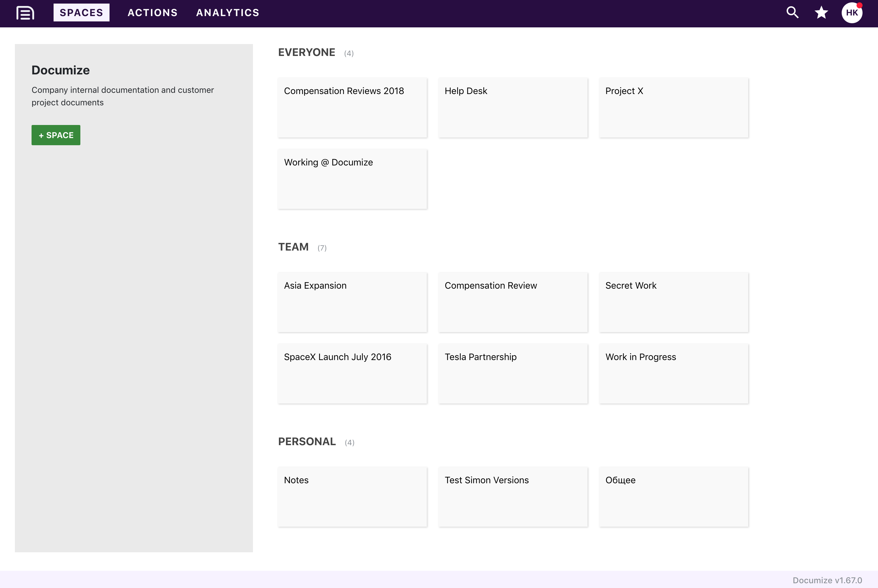878x588 pixels.
Task: Open Compensation Reviews 2018 space
Action: (352, 108)
